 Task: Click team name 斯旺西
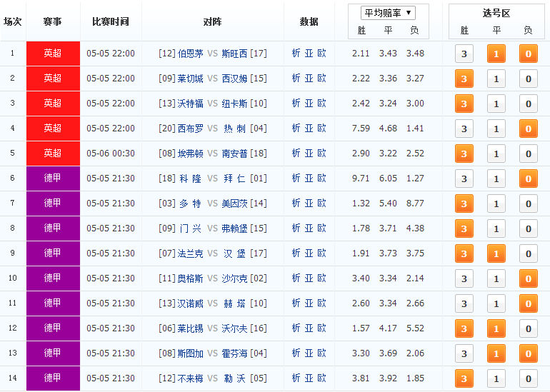235,54
